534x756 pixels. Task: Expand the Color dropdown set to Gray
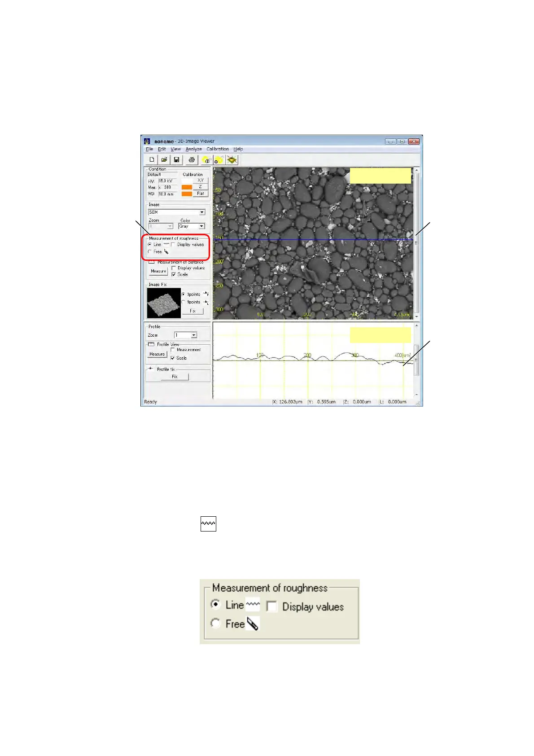201,226
